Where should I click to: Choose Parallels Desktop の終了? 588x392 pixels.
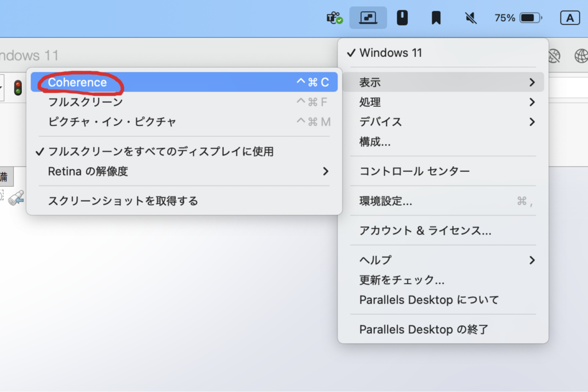[443, 330]
